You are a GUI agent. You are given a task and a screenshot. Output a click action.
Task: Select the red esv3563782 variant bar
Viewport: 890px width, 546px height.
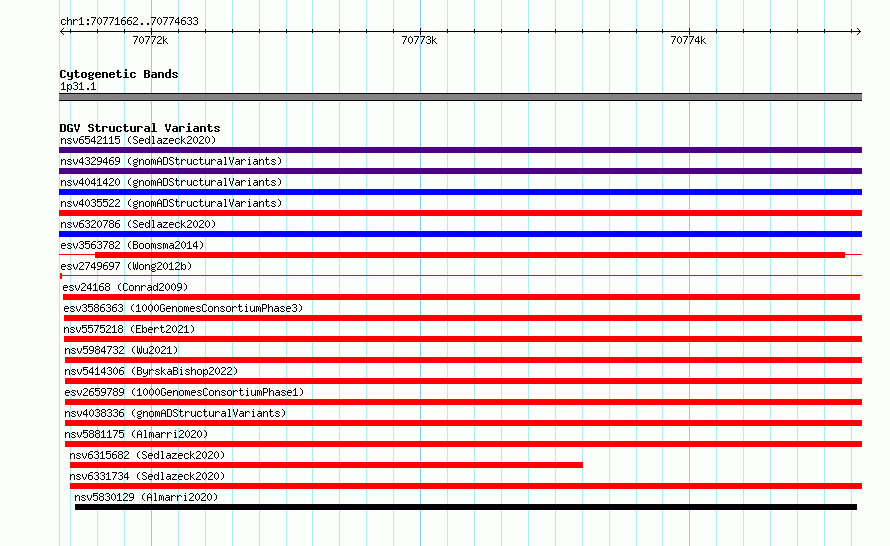470,255
